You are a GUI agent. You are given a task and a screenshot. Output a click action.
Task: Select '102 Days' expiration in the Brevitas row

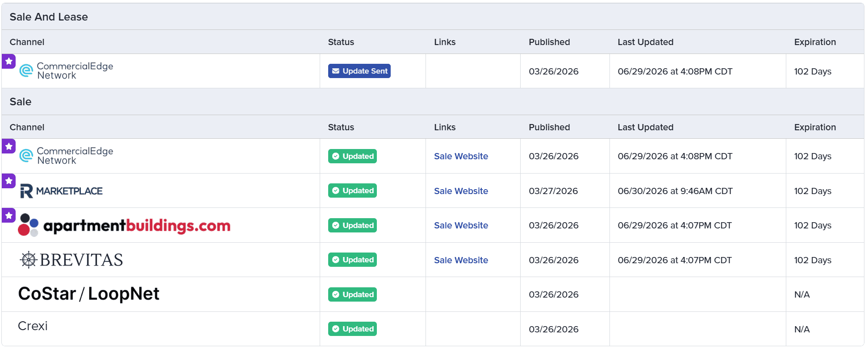tap(813, 260)
